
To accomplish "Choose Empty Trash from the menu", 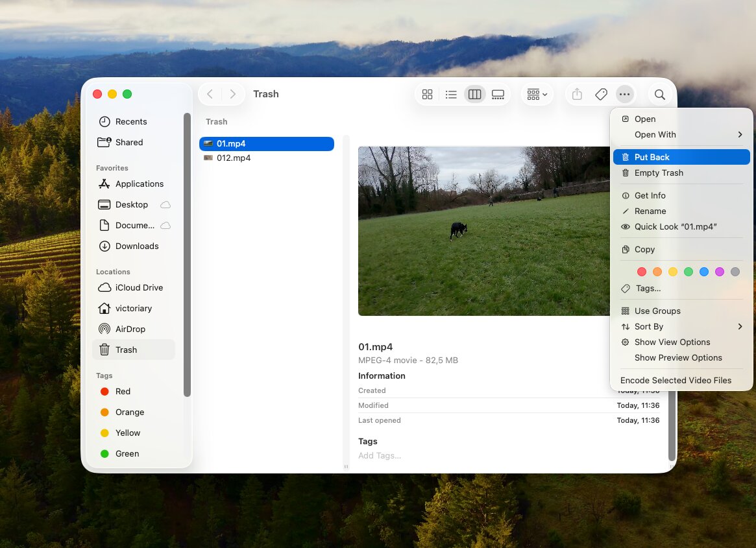I will [681, 173].
